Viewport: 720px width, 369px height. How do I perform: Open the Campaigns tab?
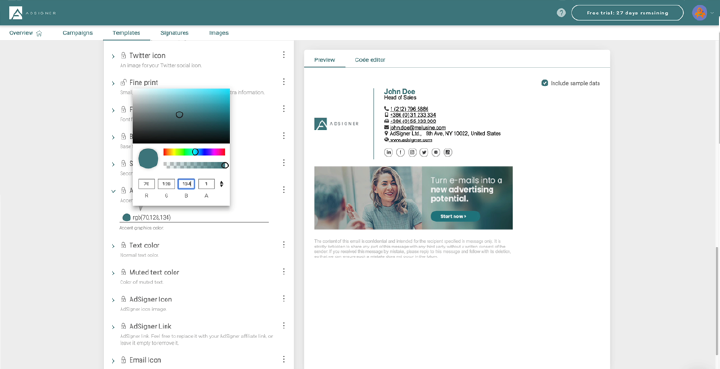click(x=78, y=33)
